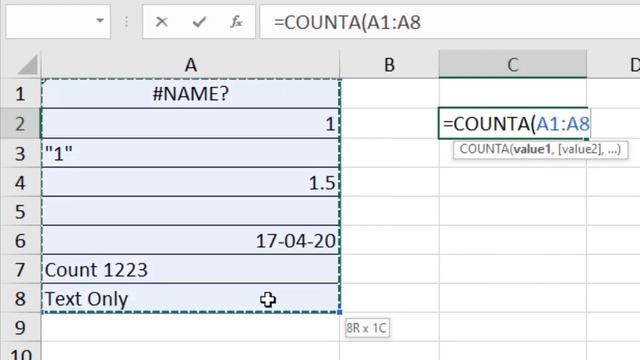
Task: Click cell B1
Action: point(389,93)
